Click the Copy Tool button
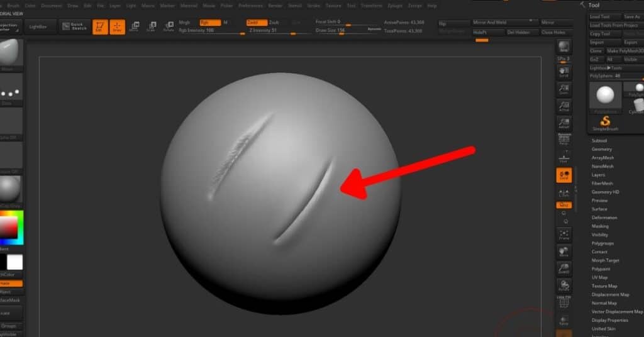The height and width of the screenshot is (337, 644). (x=604, y=34)
